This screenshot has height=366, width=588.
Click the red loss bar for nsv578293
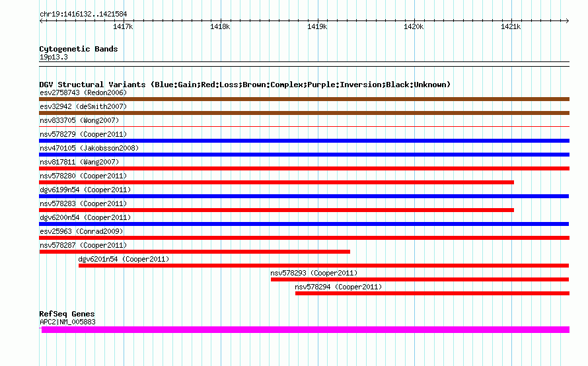click(x=420, y=279)
